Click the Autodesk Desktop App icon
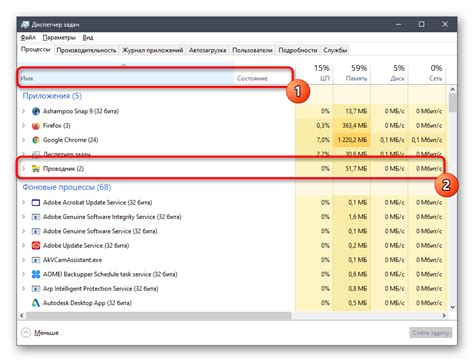Screen dimensions: 474x362 tap(36, 303)
